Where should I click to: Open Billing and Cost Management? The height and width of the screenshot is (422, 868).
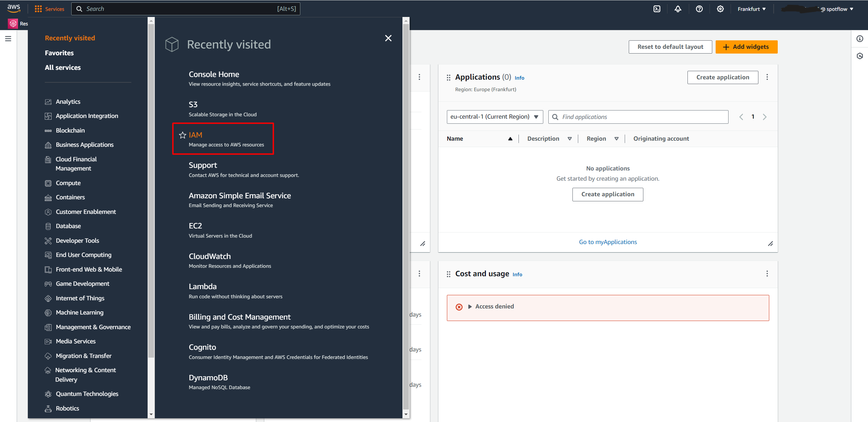click(240, 317)
